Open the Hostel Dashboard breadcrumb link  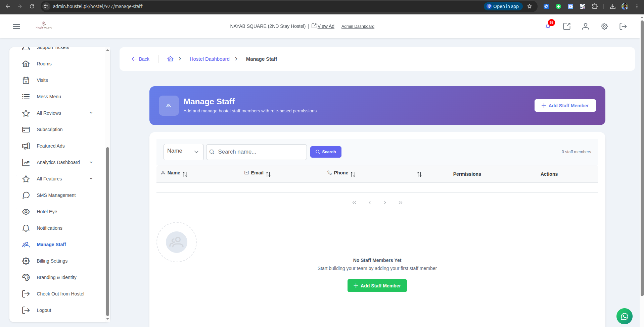[x=210, y=59]
